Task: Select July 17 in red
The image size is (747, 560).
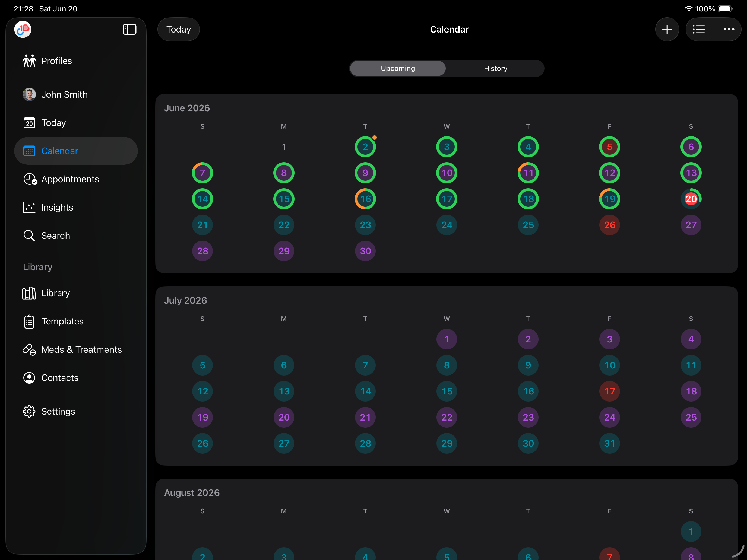Action: click(x=610, y=391)
